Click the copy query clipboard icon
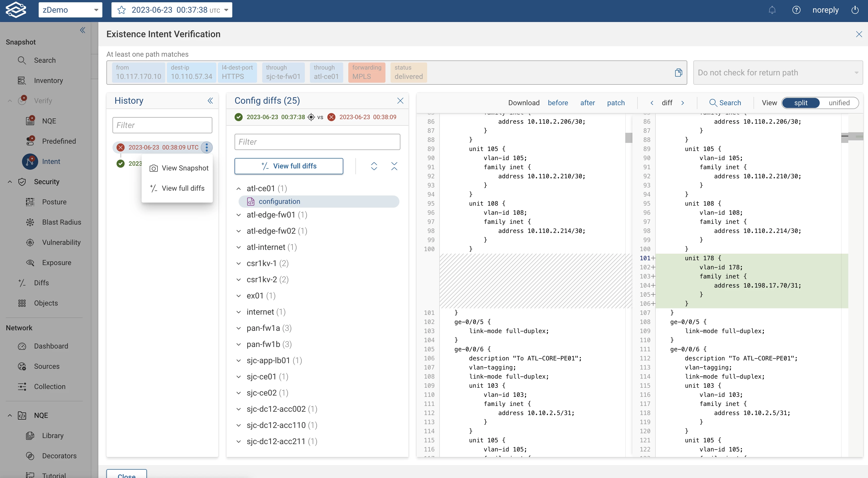The image size is (868, 478). (678, 73)
